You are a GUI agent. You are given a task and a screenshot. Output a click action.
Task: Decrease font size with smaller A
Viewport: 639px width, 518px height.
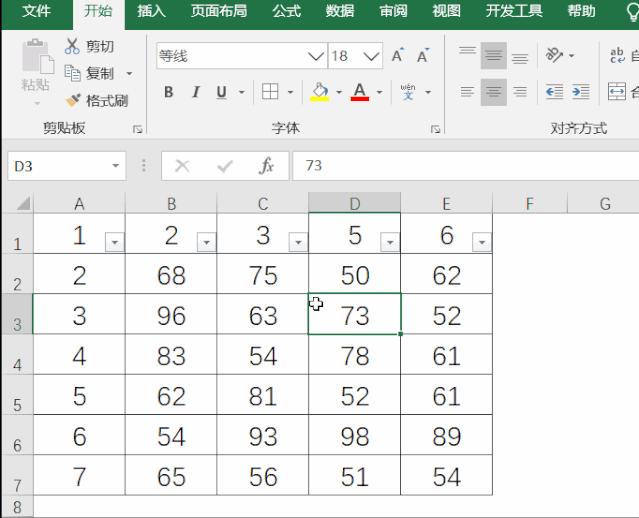pos(423,55)
